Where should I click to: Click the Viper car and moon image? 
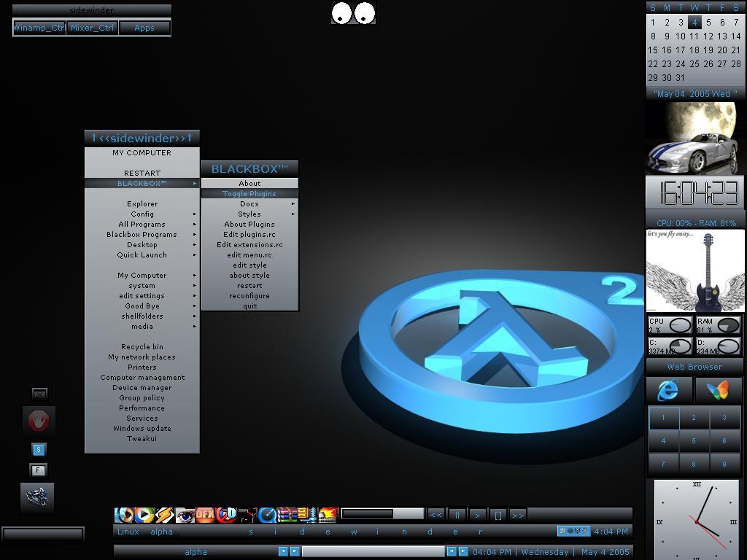click(695, 138)
